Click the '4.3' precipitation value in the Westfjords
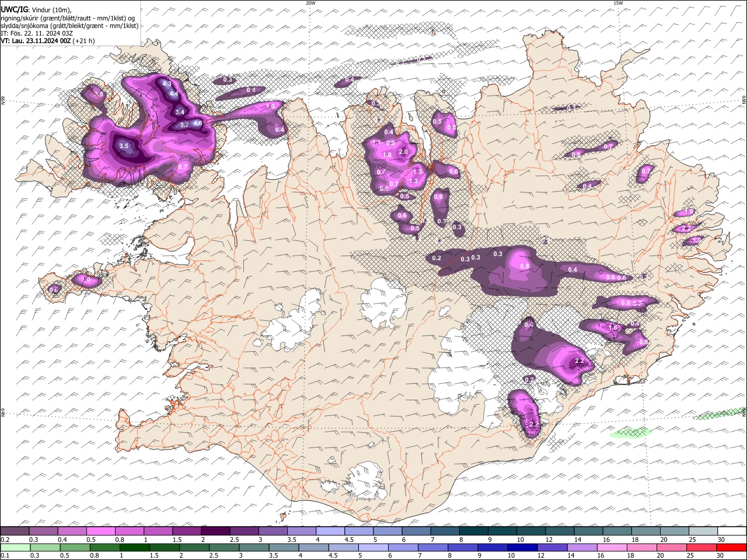Viewport: 747px width, 560px height. pyautogui.click(x=166, y=84)
